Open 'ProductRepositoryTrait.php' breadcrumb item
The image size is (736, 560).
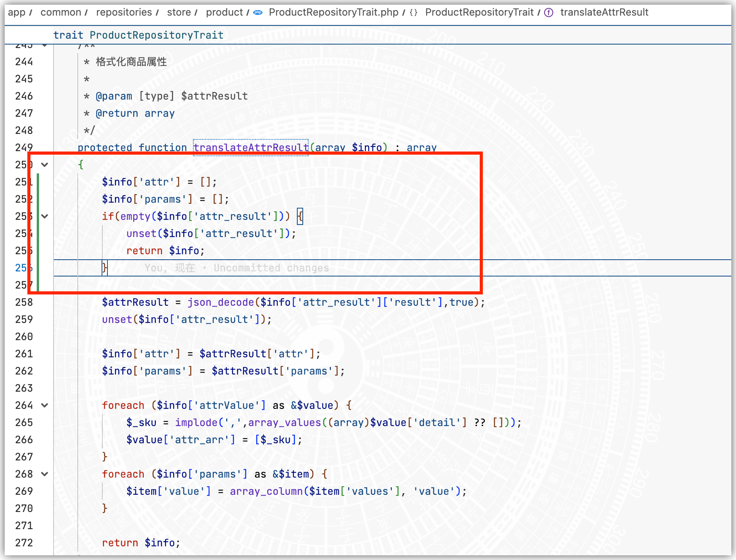(x=334, y=12)
